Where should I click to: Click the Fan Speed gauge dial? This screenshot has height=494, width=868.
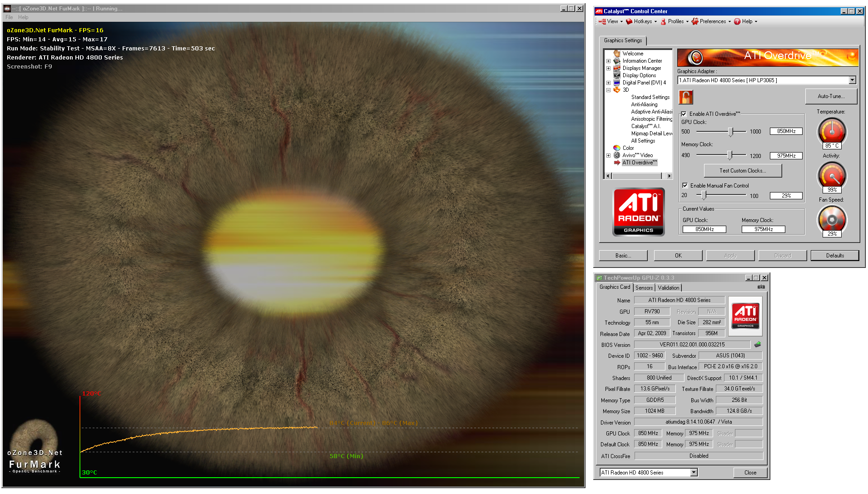pos(832,219)
